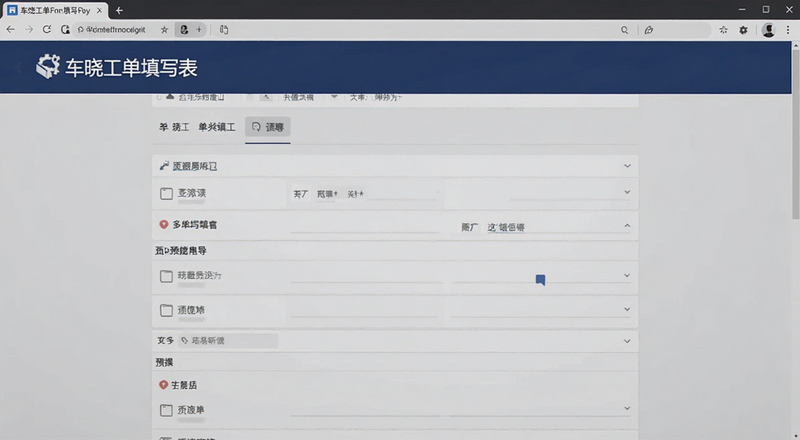This screenshot has height=440, width=800.
Task: Tick the 顶僥埠 row checkbox
Action: tap(166, 310)
